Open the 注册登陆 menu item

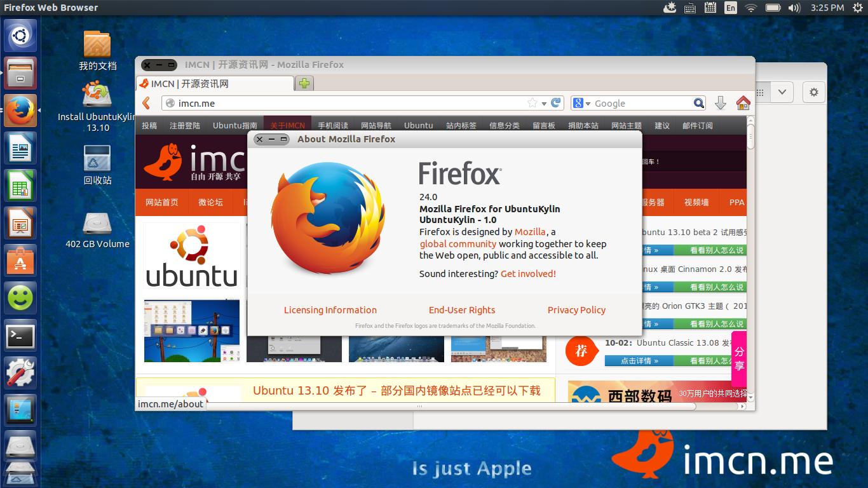(x=185, y=126)
